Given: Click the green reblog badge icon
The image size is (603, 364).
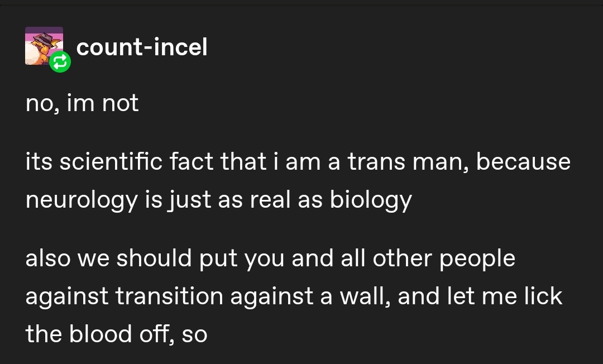Looking at the screenshot, I should click(x=60, y=61).
